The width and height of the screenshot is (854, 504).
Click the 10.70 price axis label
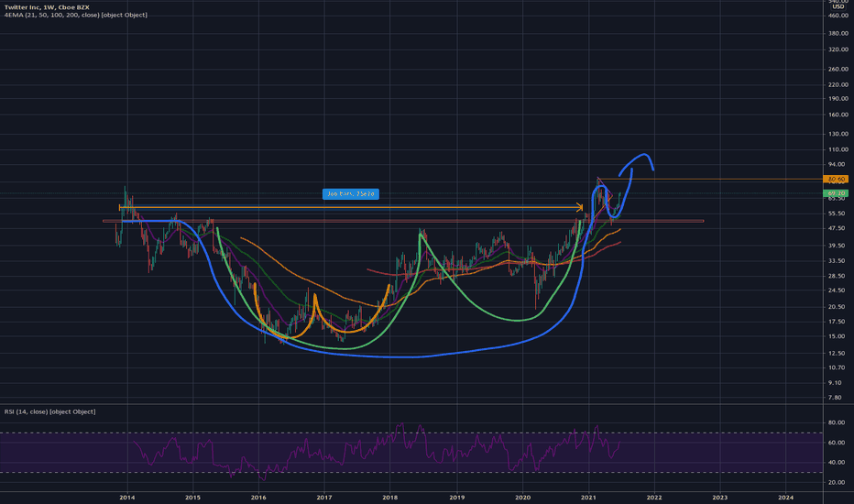tap(837, 367)
